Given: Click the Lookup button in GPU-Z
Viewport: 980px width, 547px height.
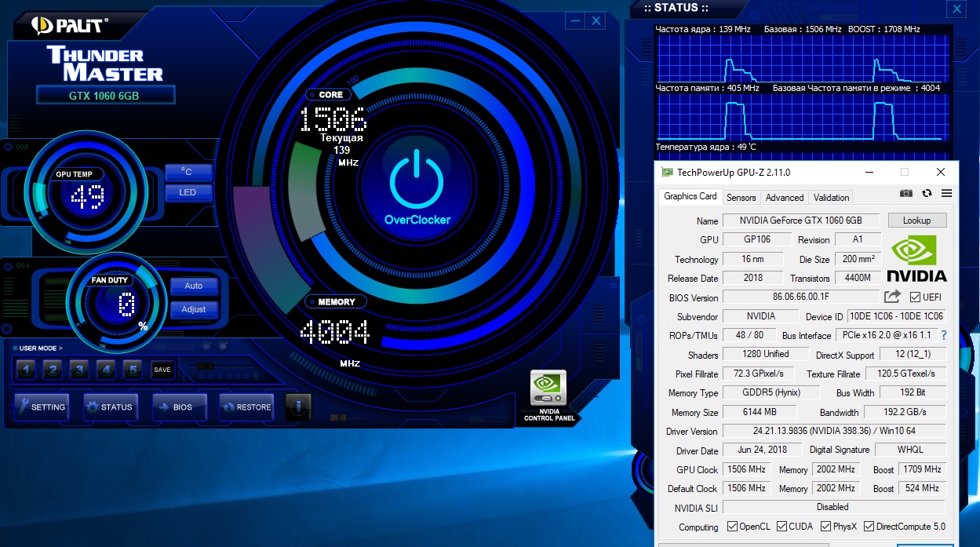Looking at the screenshot, I should [x=916, y=221].
